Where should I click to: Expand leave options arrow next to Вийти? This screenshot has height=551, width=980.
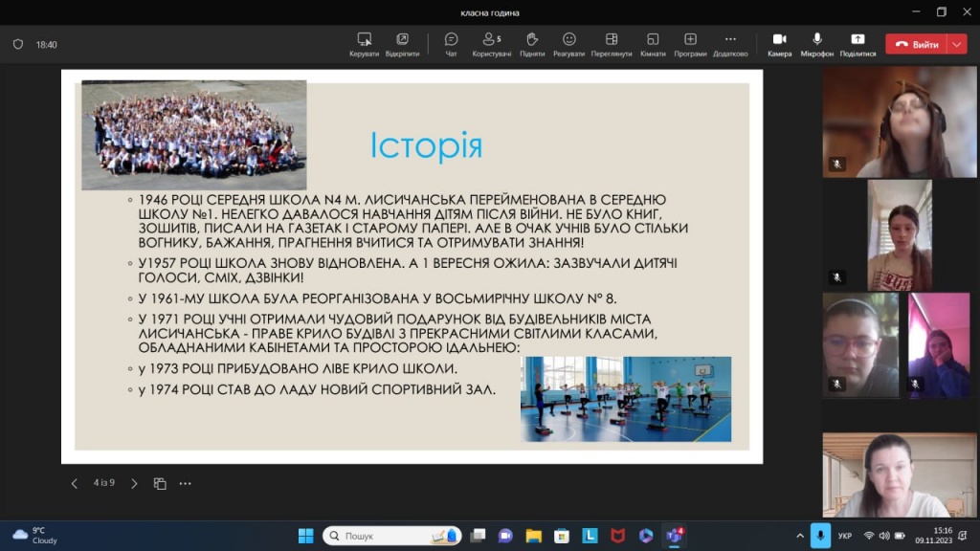click(957, 44)
